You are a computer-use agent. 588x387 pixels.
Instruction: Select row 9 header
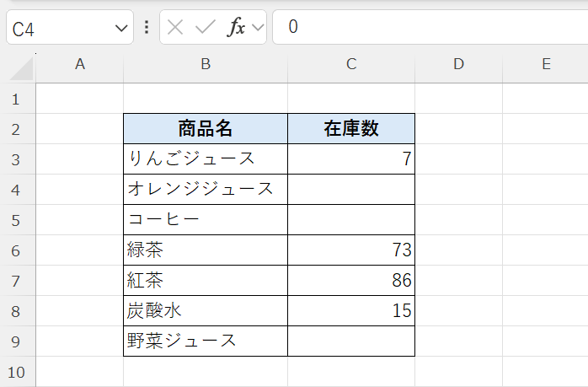(x=16, y=341)
